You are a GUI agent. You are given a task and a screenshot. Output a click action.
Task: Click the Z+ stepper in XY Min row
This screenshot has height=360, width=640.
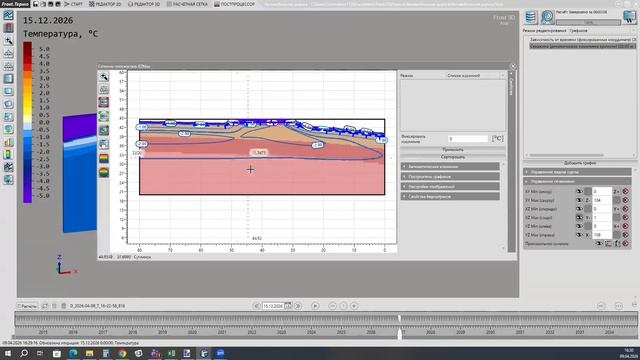tap(616, 191)
